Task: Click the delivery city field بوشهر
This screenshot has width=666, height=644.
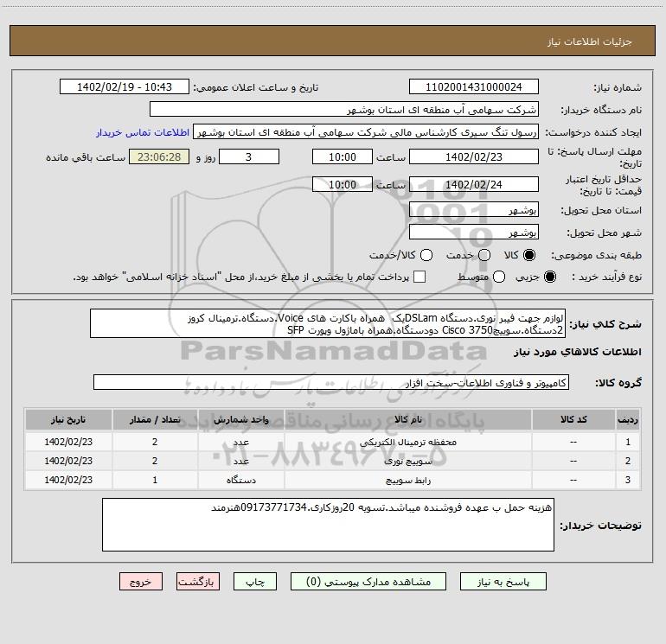Action: pos(474,233)
